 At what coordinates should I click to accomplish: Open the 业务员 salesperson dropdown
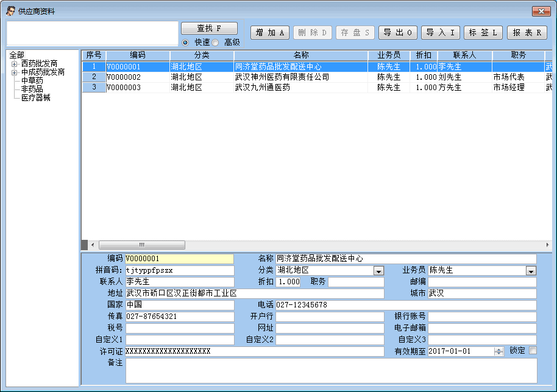click(531, 271)
